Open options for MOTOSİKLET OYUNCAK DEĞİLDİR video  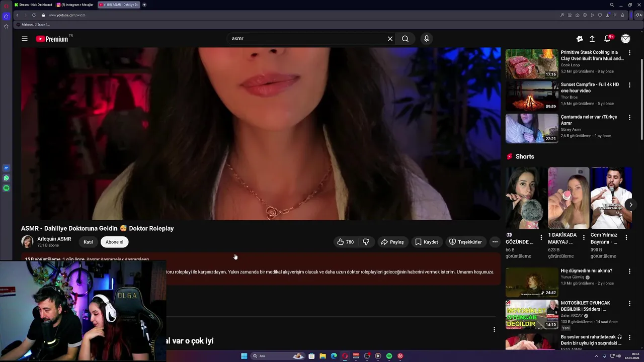629,303
